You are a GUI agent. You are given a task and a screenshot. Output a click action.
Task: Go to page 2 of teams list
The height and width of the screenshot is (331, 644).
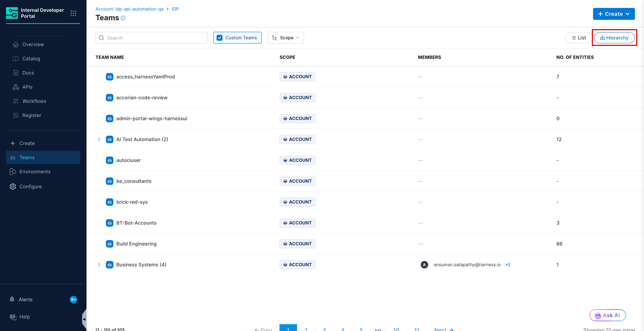[306, 328]
